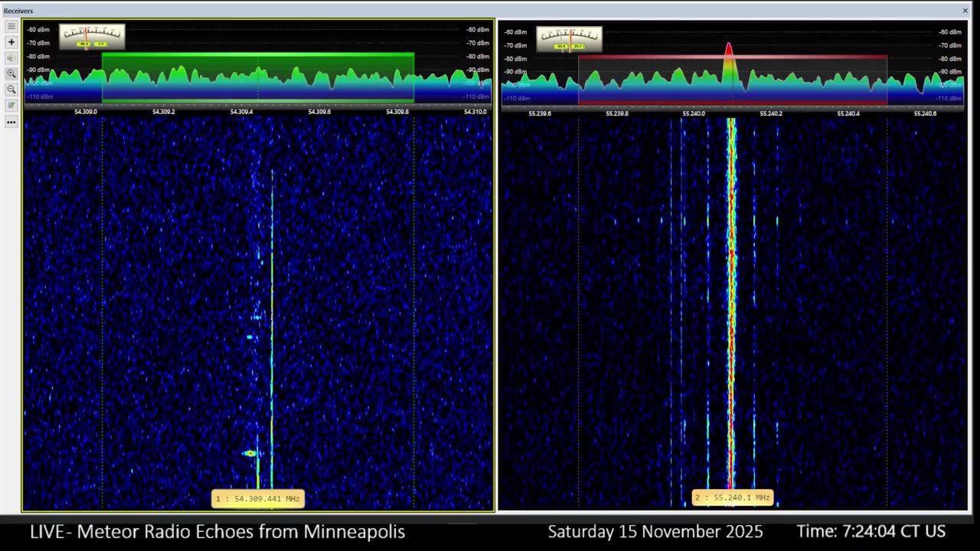Viewport: 980px width, 551px height.
Task: Select the receiver 1 tag 54.309.441 MHz
Action: (x=258, y=499)
